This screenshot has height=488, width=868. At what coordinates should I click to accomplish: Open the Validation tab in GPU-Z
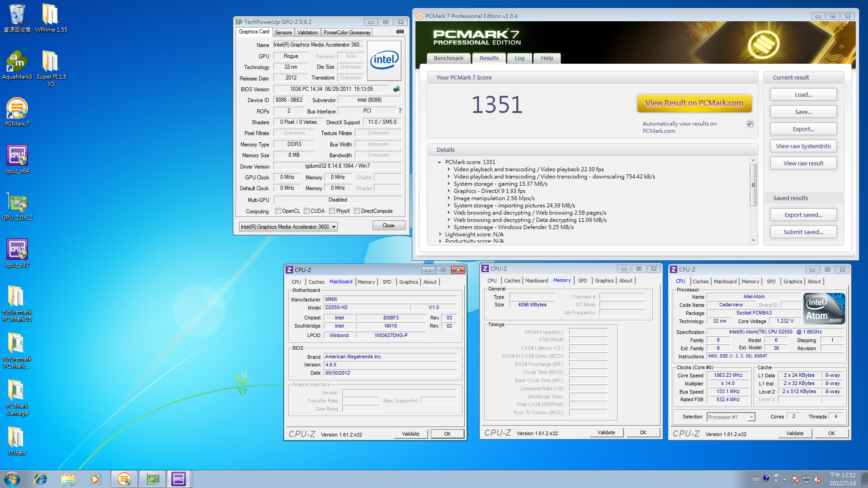click(307, 33)
